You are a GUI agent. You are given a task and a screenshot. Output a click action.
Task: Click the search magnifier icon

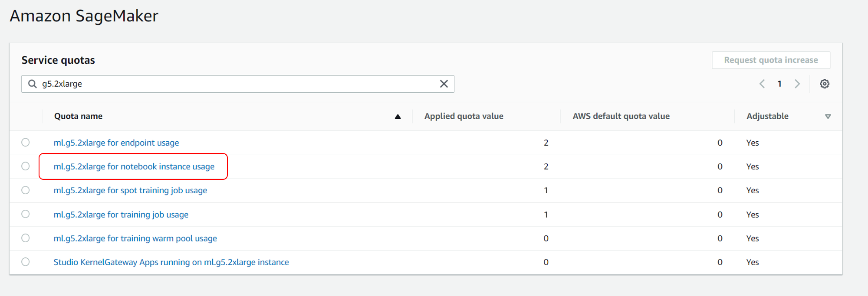[32, 84]
